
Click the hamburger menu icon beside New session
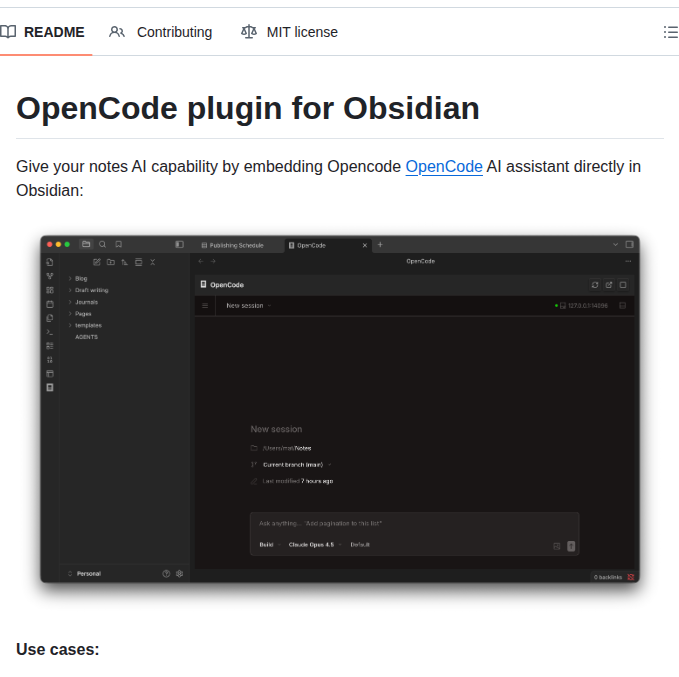[x=205, y=306]
